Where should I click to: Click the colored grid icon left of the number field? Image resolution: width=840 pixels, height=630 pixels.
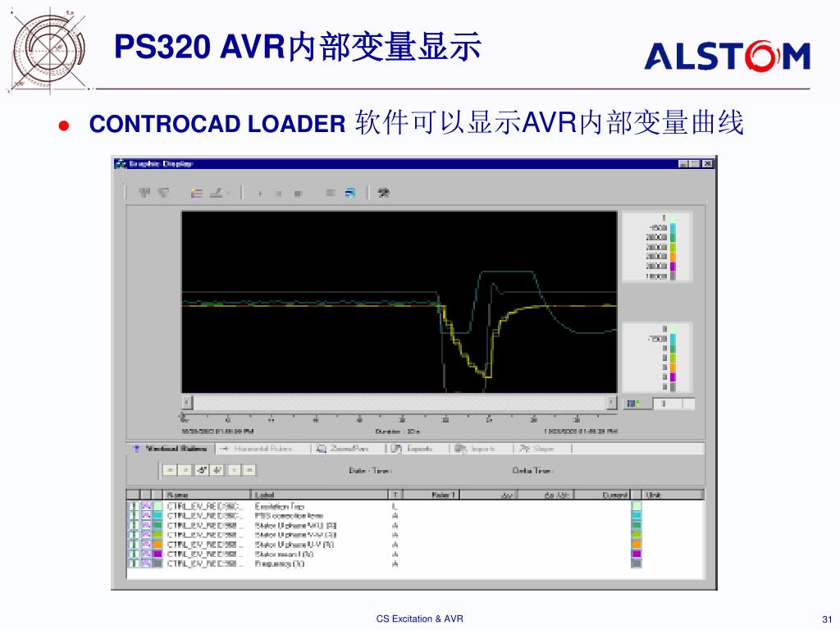tap(633, 404)
